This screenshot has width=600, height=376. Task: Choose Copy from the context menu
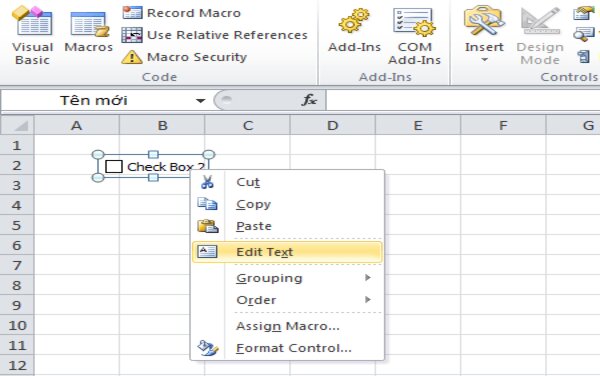click(287, 204)
